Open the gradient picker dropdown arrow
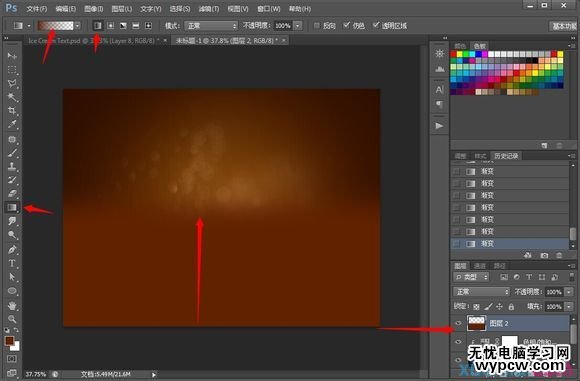The height and width of the screenshot is (381, 580). pyautogui.click(x=77, y=26)
